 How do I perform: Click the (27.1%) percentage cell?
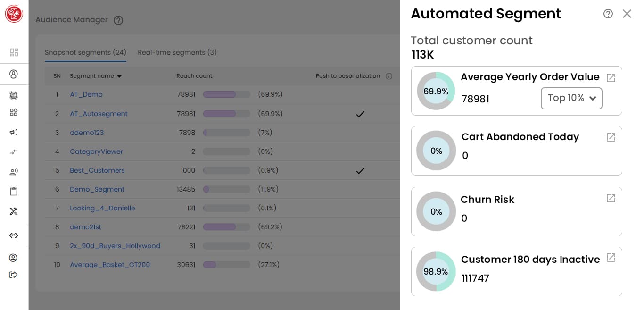tap(269, 265)
